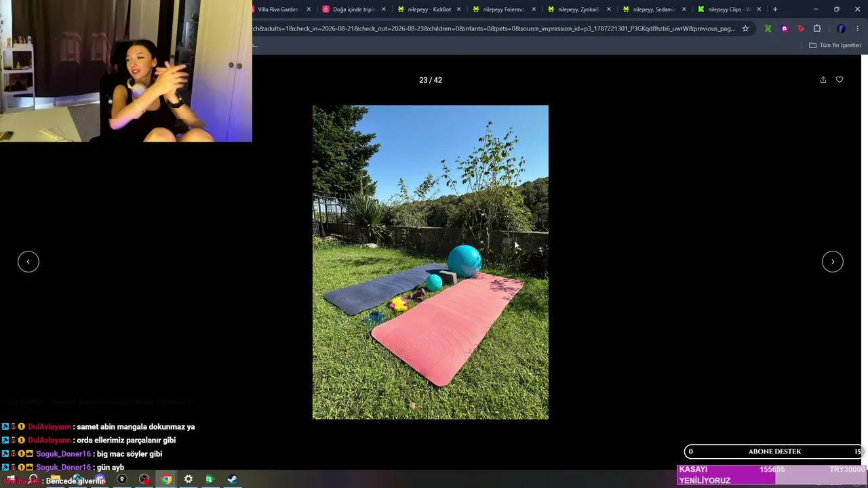Click the webcam overlay of the streamer
The image size is (868, 488).
pos(126,70)
